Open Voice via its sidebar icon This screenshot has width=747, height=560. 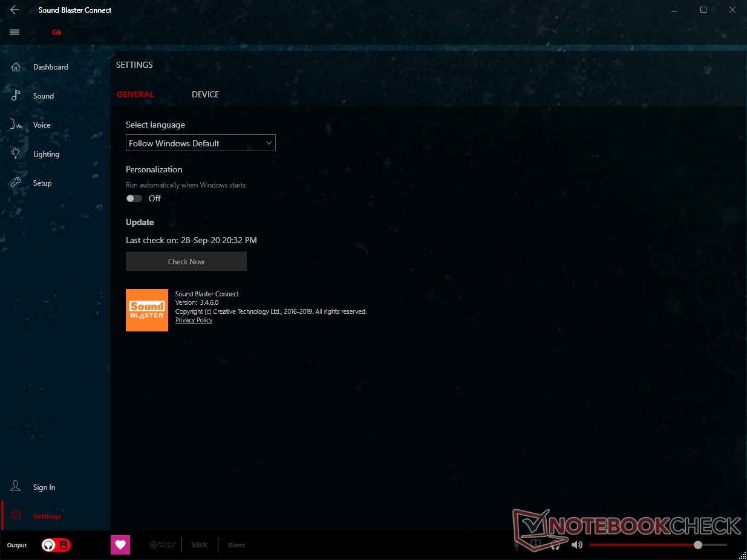coord(16,125)
